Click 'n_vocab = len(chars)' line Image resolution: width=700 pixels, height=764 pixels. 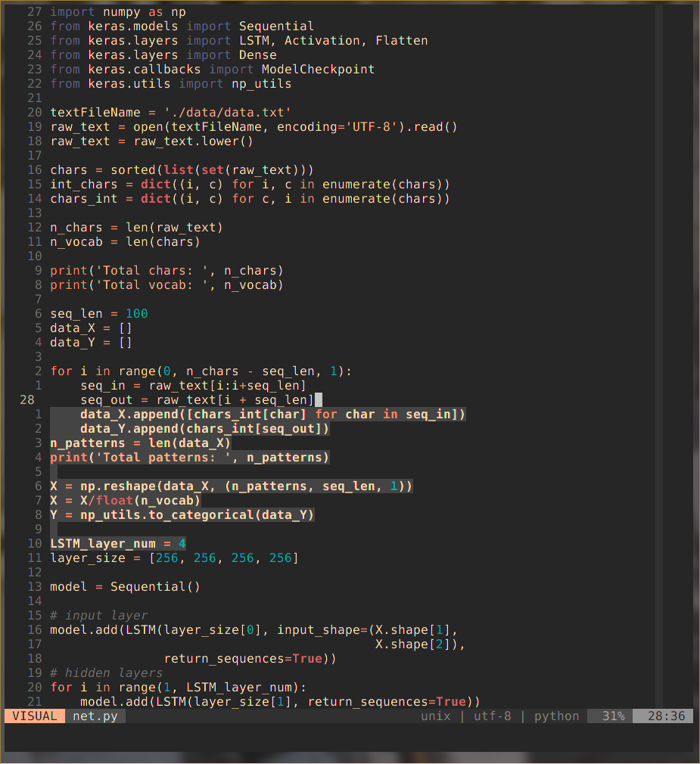coord(126,241)
